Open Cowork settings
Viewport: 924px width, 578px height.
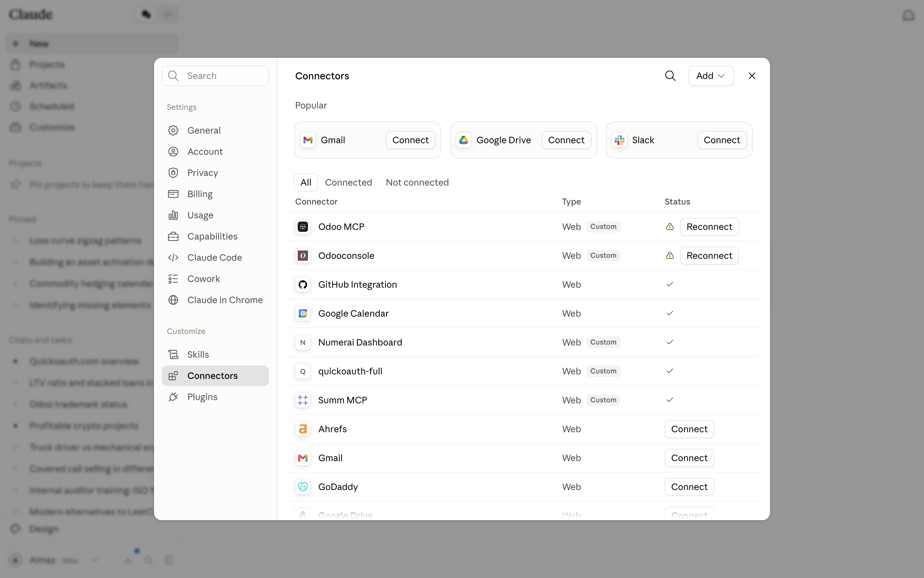215,279
